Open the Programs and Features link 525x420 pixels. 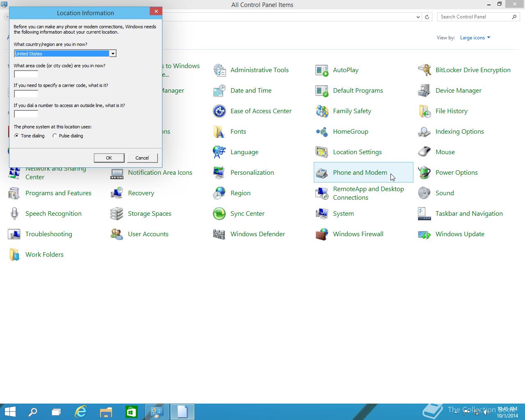pyautogui.click(x=58, y=193)
